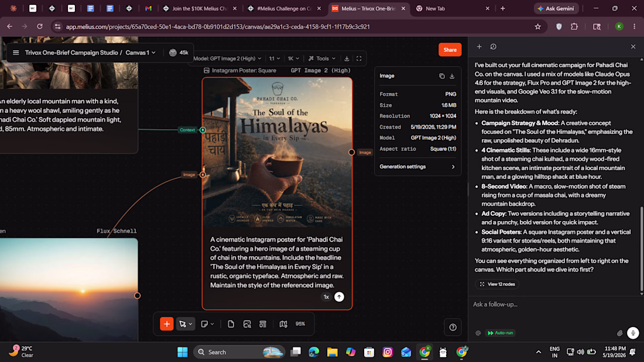
Task: Download image from Image info panel
Action: 452,76
